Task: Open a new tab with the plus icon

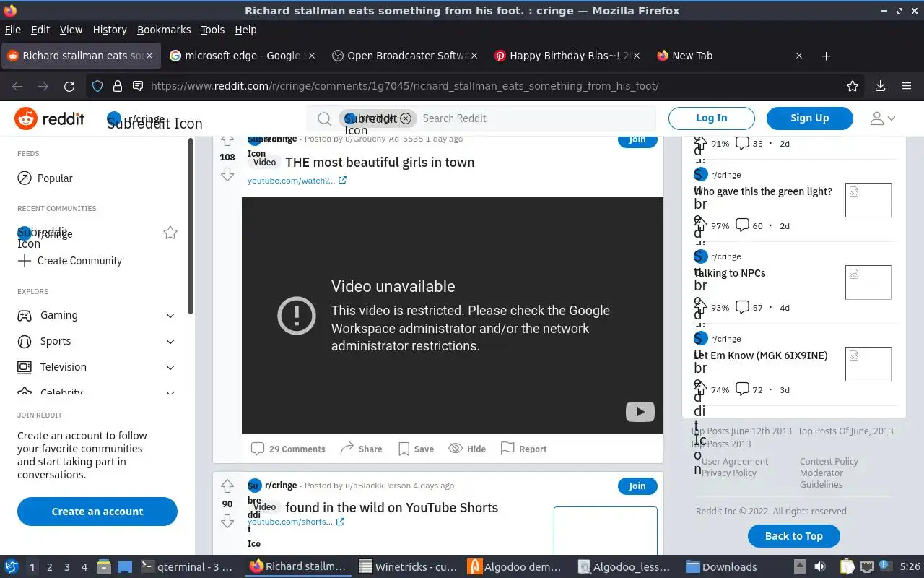Action: coord(827,56)
